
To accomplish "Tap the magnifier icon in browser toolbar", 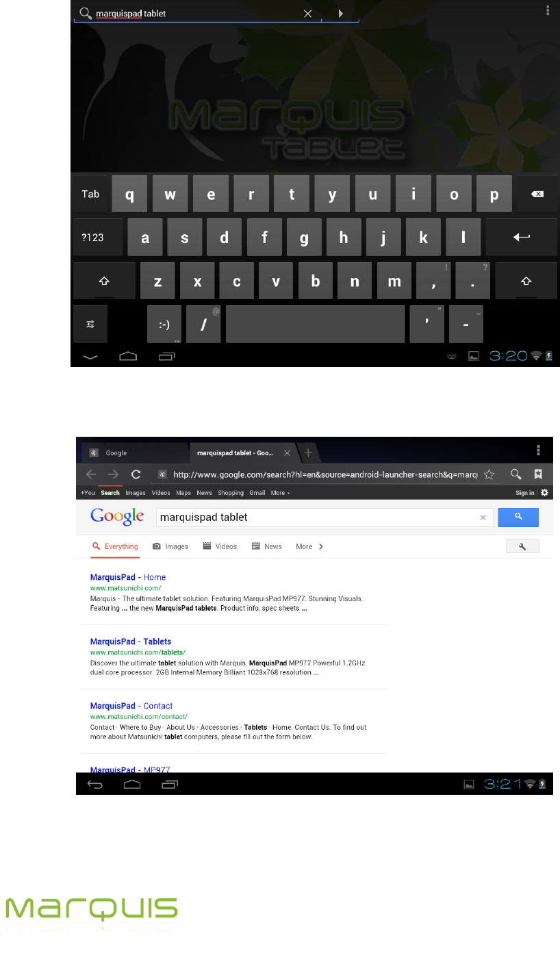I will click(516, 474).
